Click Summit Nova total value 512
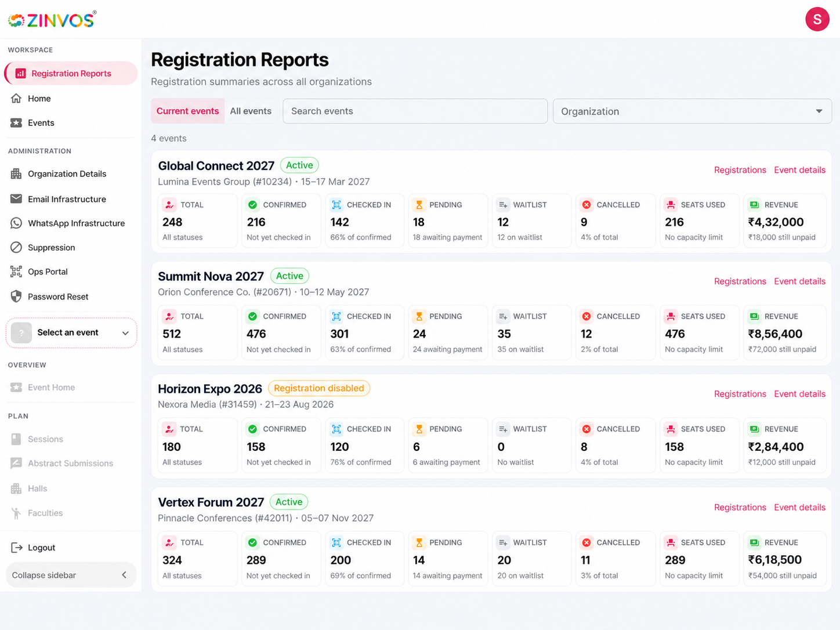Image resolution: width=840 pixels, height=630 pixels. coord(172,334)
